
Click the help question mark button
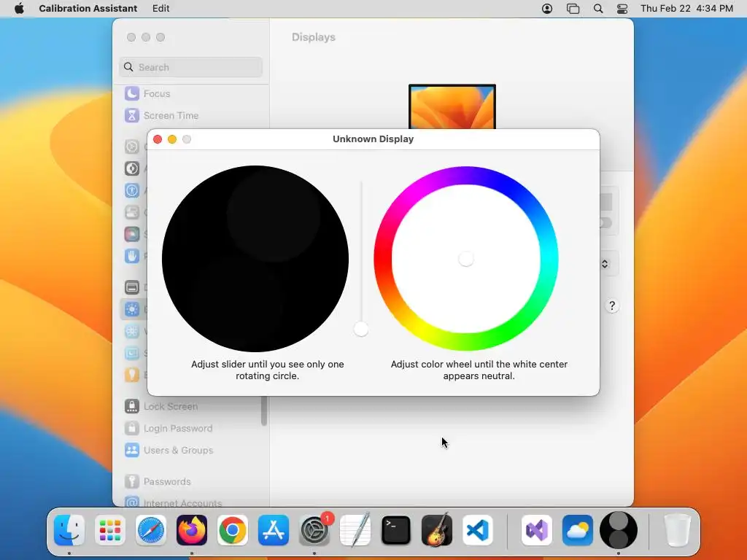click(x=612, y=306)
